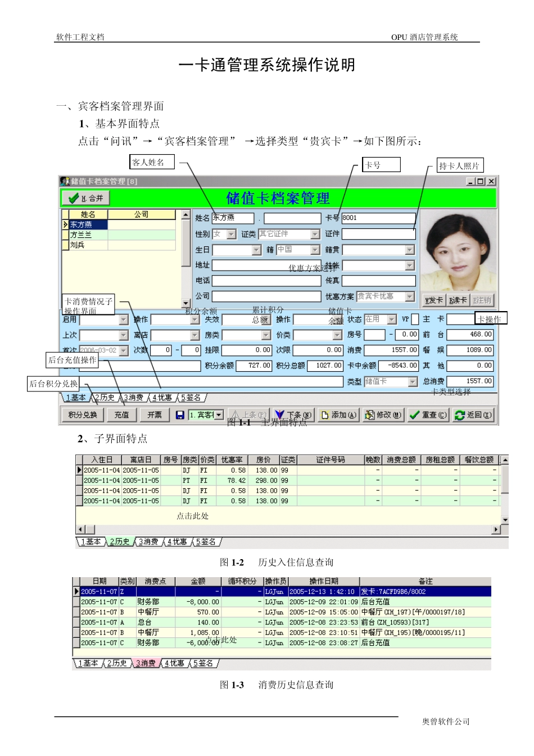This screenshot has width=534, height=756.
Task: Click the greyed 上条 previous record button
Action: pos(250,415)
